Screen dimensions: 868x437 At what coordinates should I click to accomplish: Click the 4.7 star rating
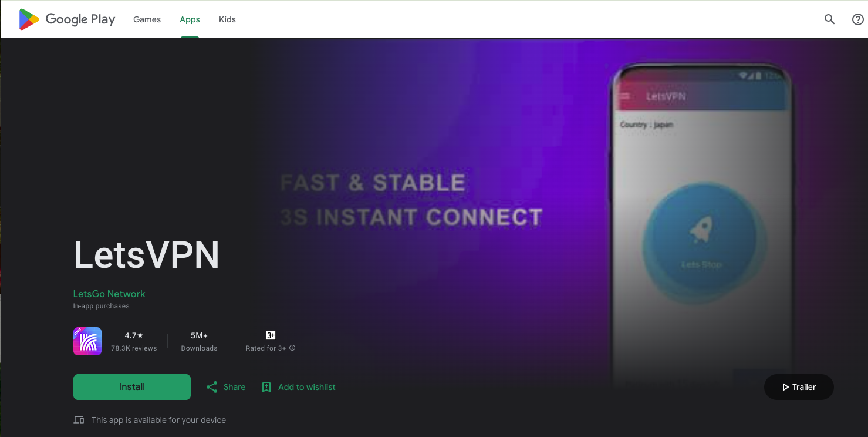pyautogui.click(x=134, y=335)
